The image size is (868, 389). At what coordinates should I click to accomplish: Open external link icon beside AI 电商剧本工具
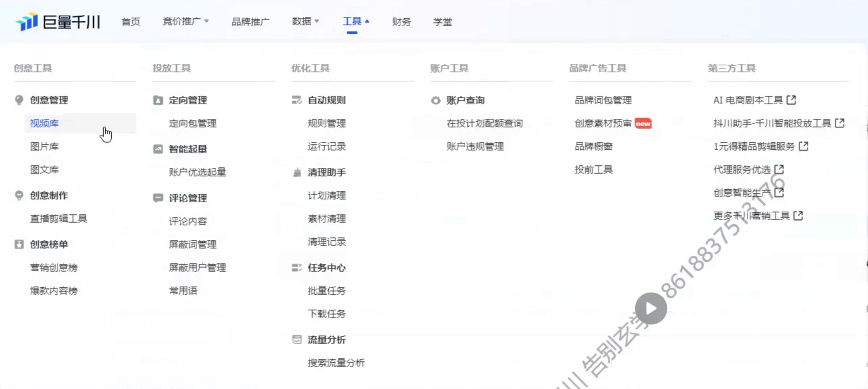[x=791, y=100]
